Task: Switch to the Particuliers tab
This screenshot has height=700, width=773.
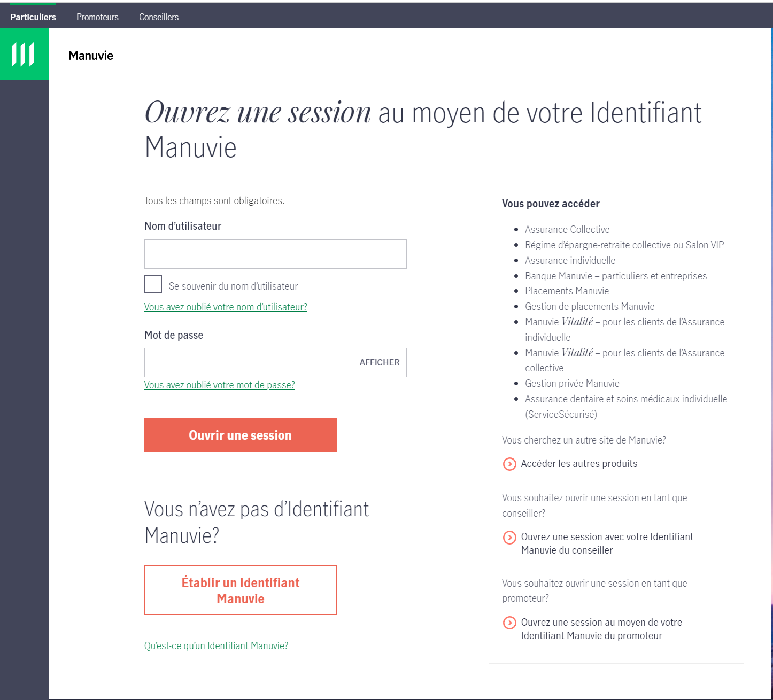Action: coord(33,17)
